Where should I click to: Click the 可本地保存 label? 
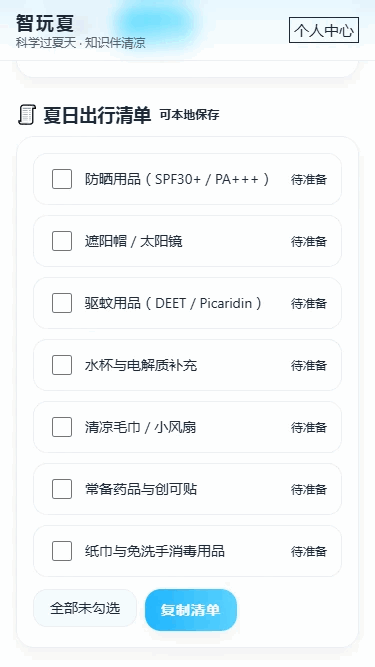coord(190,114)
